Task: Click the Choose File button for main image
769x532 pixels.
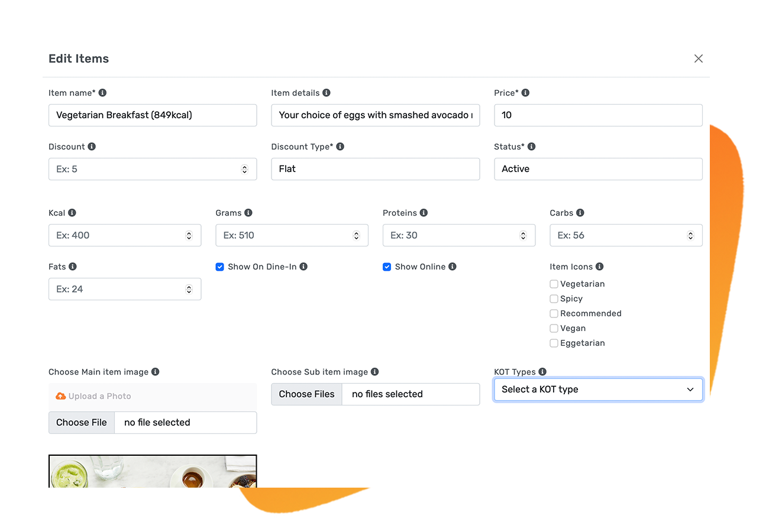Action: pos(82,423)
